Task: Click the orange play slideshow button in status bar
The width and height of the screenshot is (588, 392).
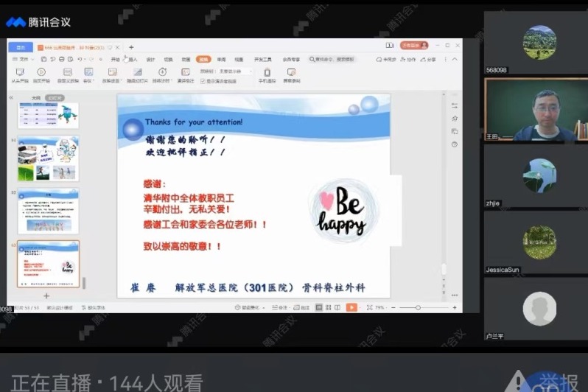Action: tap(351, 307)
